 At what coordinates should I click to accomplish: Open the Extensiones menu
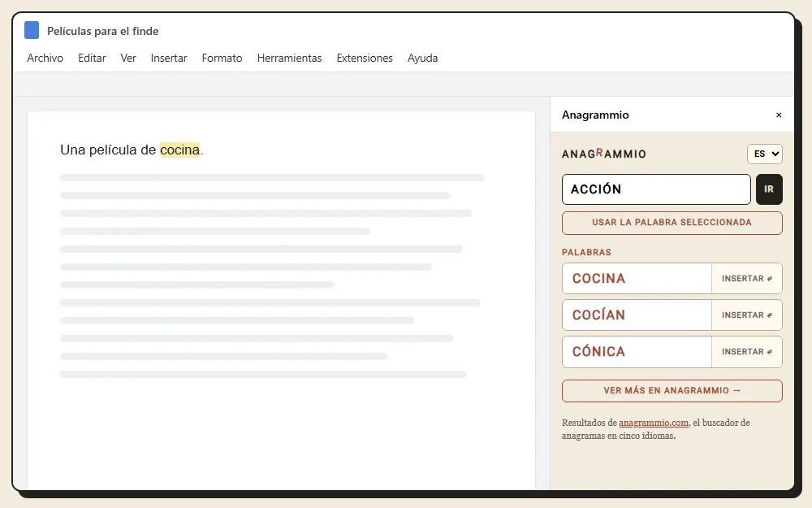click(365, 58)
